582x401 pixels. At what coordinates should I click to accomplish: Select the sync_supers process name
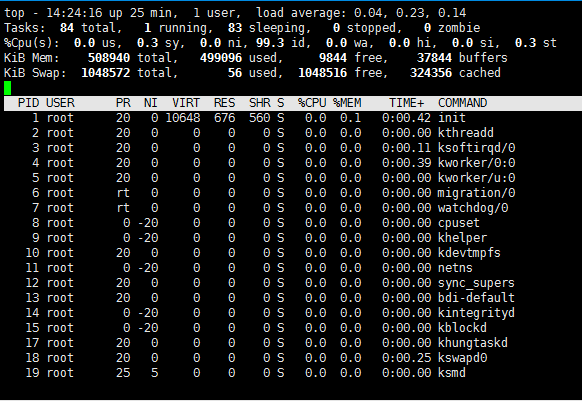477,283
